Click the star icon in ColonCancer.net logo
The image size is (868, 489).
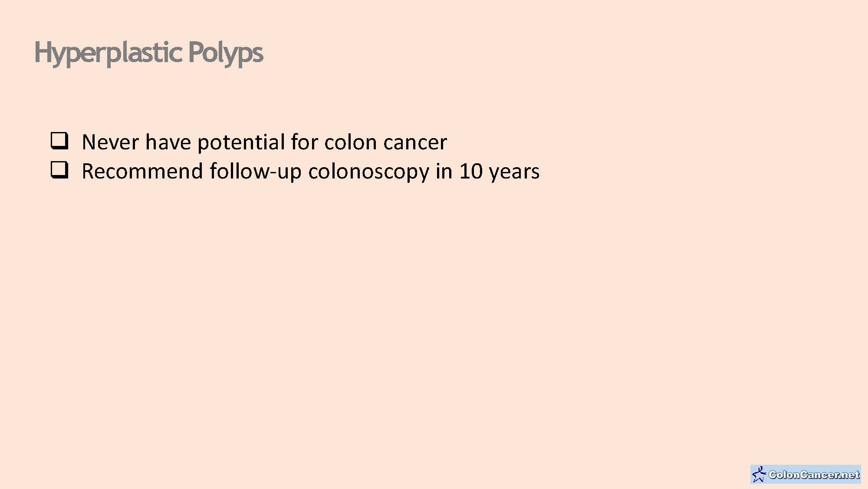tap(759, 474)
